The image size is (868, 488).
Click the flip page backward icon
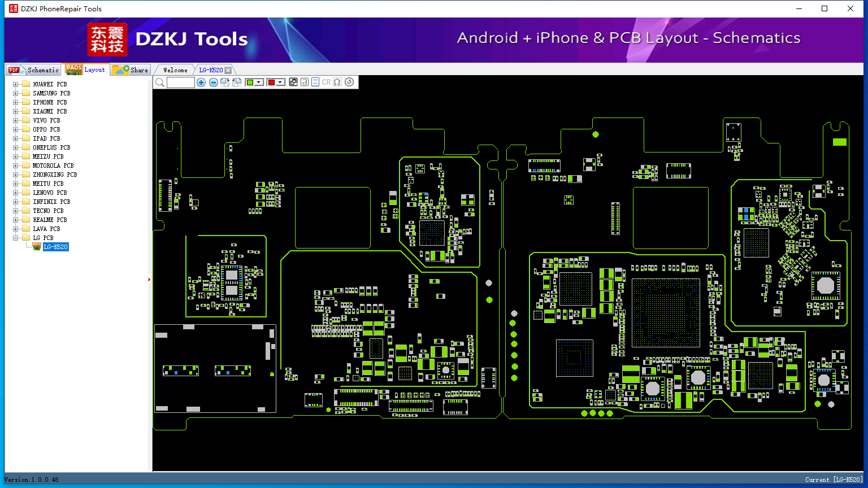[x=237, y=82]
